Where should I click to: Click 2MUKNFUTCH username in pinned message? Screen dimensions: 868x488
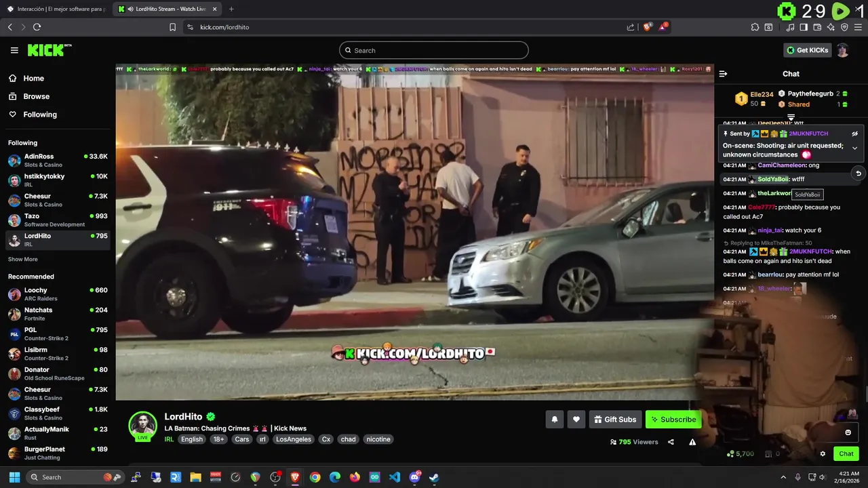(808, 134)
